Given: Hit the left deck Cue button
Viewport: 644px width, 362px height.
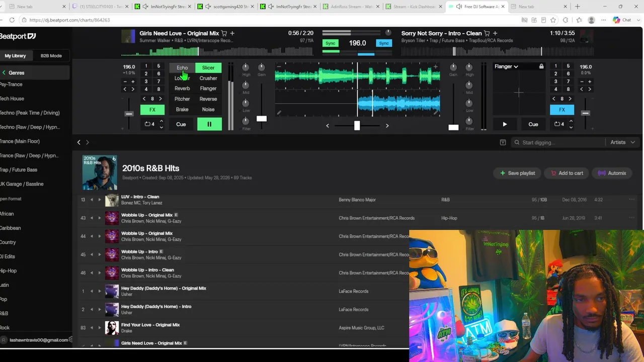Looking at the screenshot, I should click(x=181, y=124).
